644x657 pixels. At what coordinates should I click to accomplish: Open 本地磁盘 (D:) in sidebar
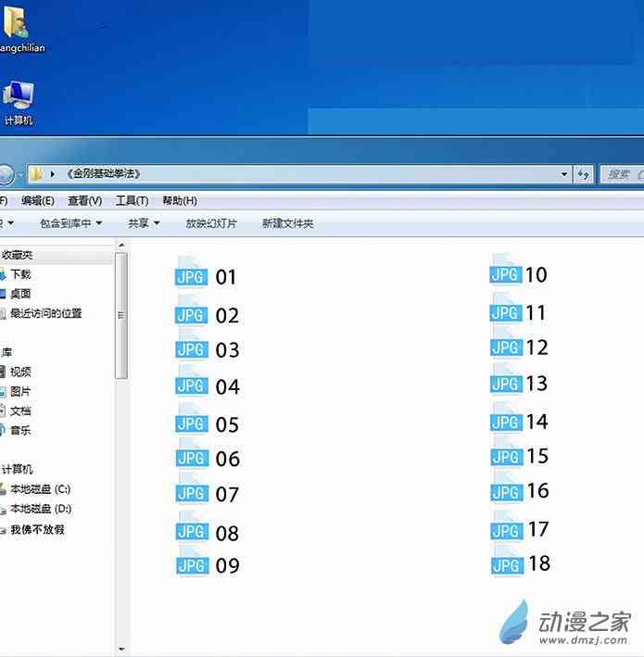40,510
